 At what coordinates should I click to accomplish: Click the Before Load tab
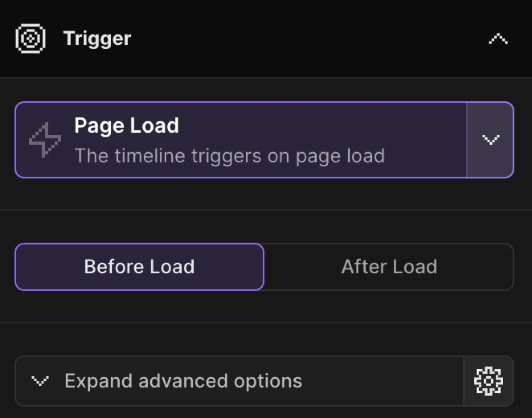click(x=139, y=267)
